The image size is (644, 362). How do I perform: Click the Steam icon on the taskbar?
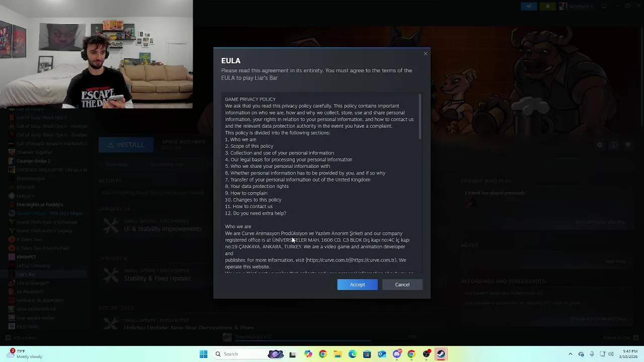(x=441, y=354)
